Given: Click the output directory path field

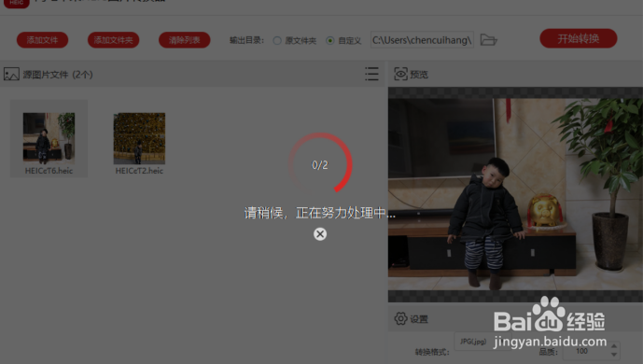Looking at the screenshot, I should point(422,40).
